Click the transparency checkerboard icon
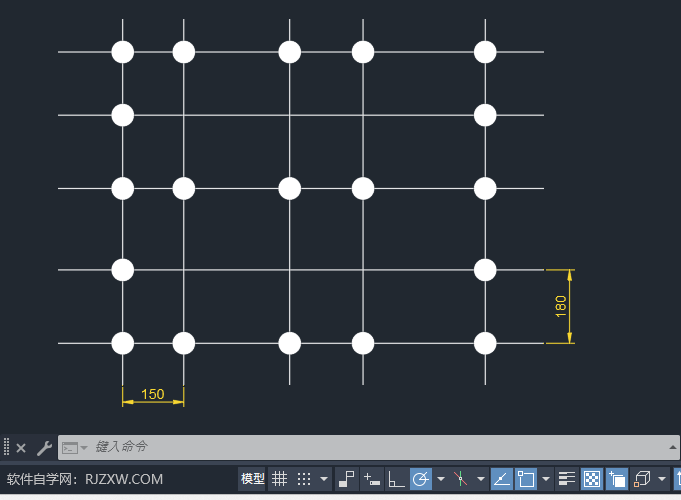Image resolution: width=681 pixels, height=500 pixels. click(592, 479)
